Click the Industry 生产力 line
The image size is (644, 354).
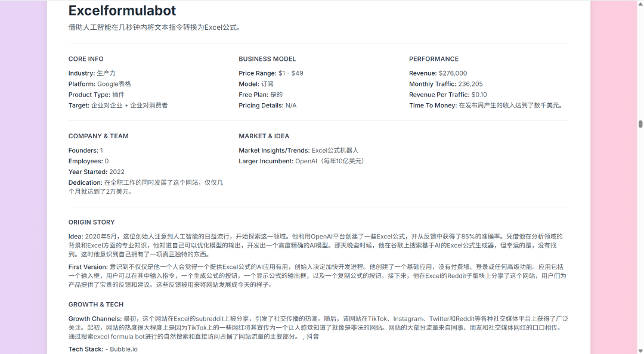tap(92, 73)
